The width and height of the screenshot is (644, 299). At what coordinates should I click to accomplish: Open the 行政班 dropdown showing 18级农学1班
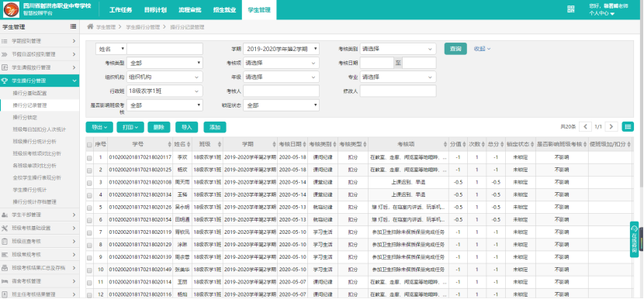pos(164,91)
